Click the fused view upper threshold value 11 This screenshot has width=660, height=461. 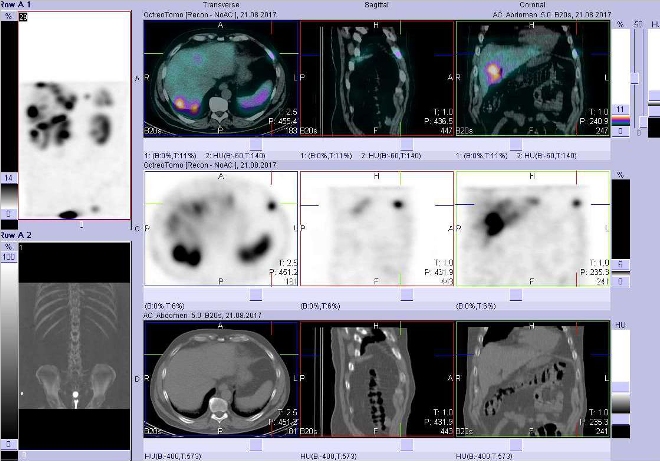pyautogui.click(x=620, y=108)
